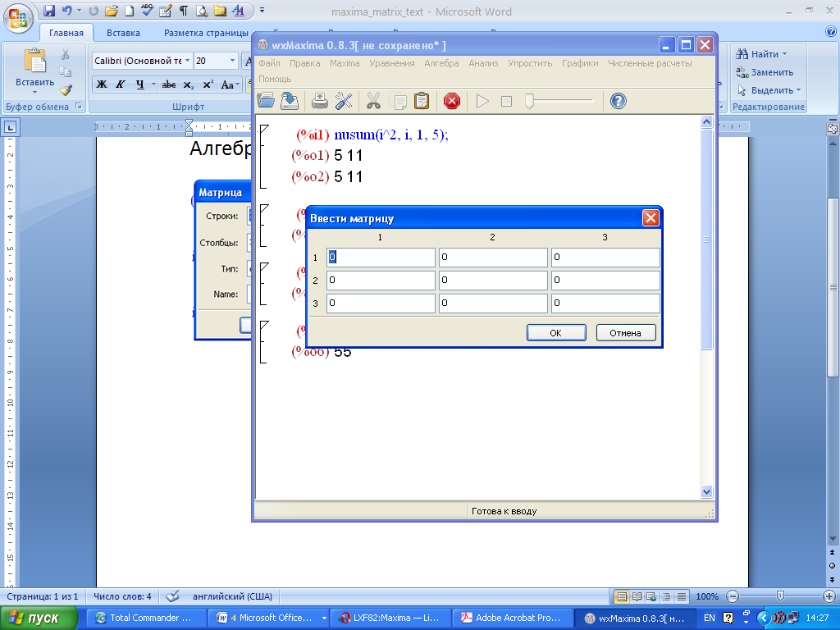840x630 pixels.
Task: Click the wxMaxima open file icon
Action: [x=266, y=100]
